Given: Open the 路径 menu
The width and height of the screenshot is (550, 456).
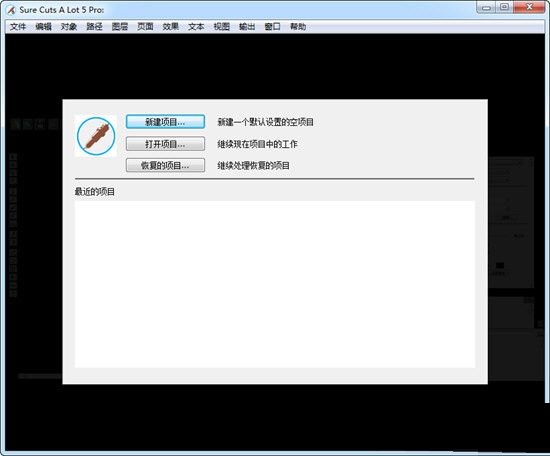Looking at the screenshot, I should pos(94,27).
